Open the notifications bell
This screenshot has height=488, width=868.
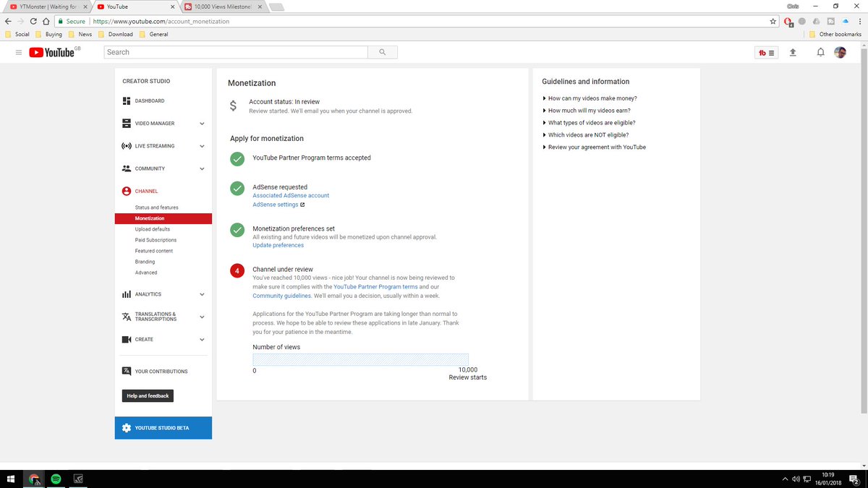[x=820, y=52]
